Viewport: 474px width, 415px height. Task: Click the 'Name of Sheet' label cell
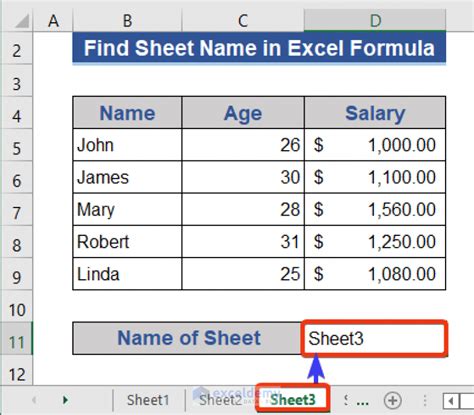(187, 338)
